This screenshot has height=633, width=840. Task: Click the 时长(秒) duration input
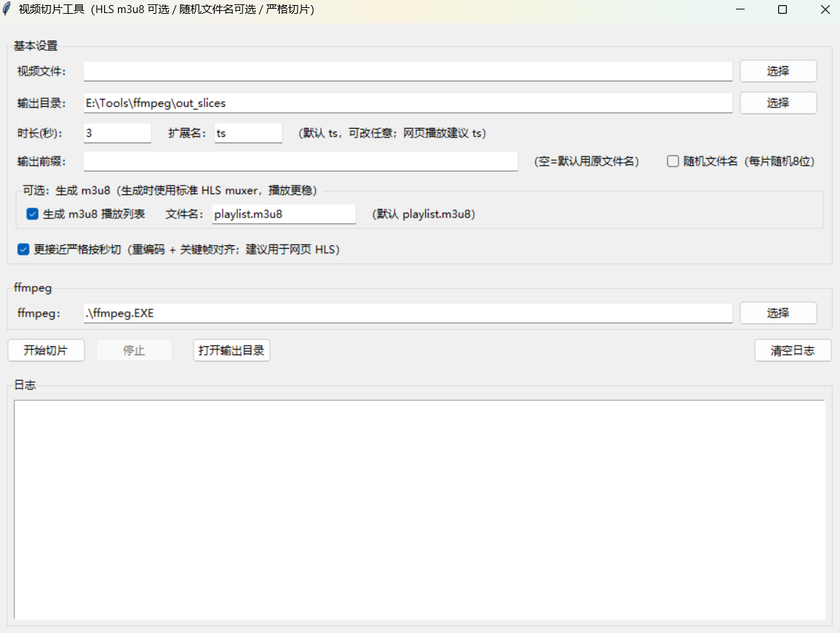tap(117, 133)
